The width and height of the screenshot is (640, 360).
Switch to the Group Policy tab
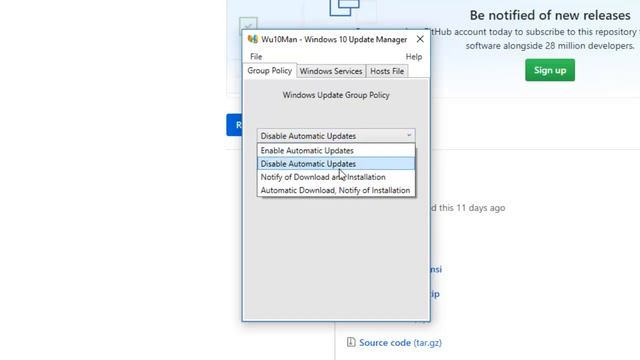(x=269, y=71)
